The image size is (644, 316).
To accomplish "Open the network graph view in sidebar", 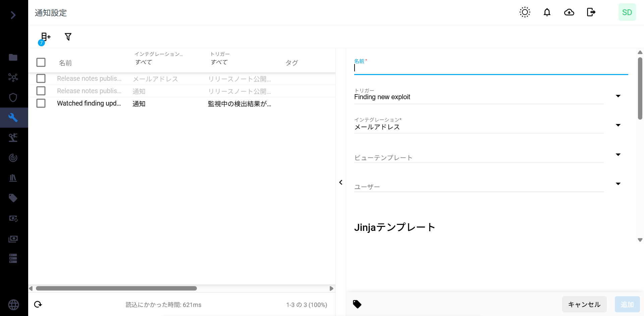I will 13,77.
